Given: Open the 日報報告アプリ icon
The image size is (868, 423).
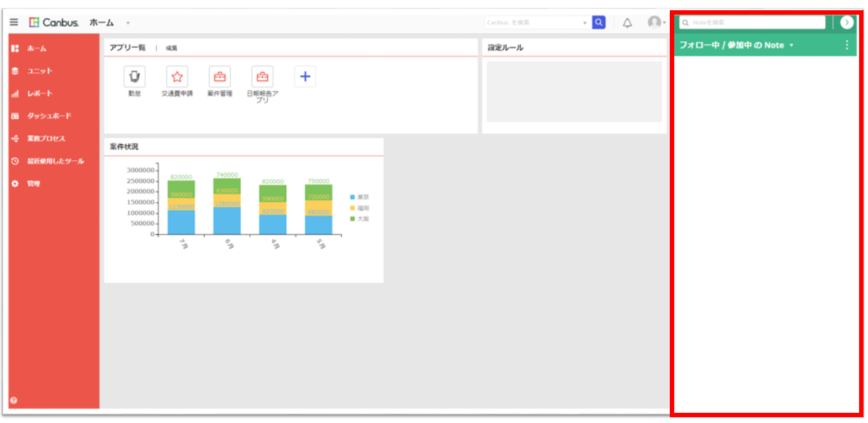Looking at the screenshot, I should (x=263, y=77).
